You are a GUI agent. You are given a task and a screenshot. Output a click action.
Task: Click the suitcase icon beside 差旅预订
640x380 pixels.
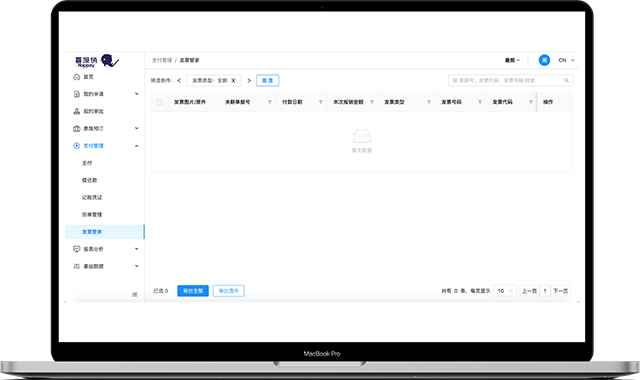coord(76,128)
